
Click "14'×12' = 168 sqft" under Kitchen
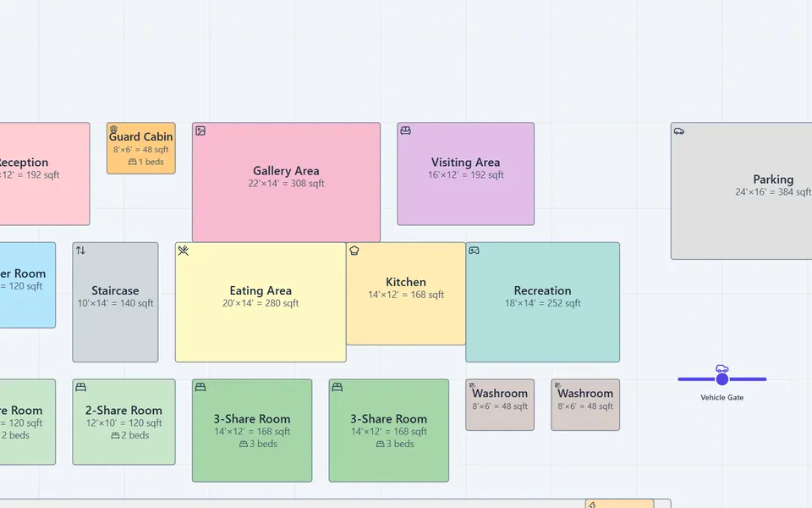click(405, 295)
